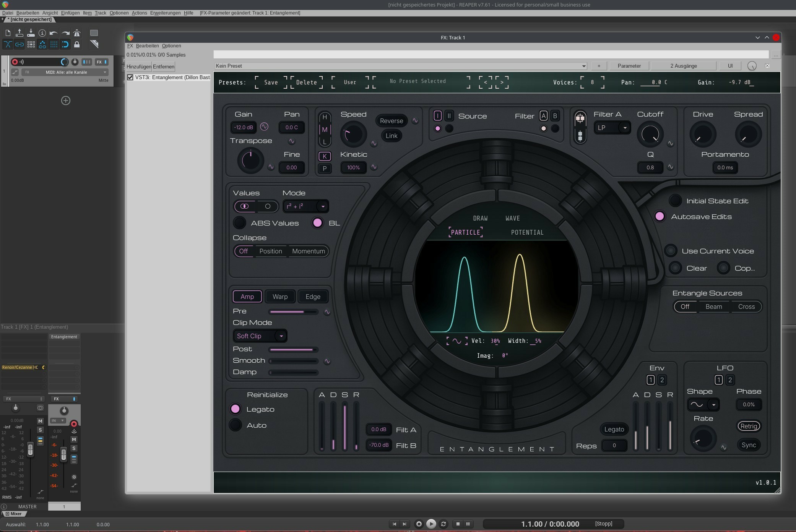796x532 pixels.
Task: Open the Erweiterungen menu
Action: pyautogui.click(x=165, y=13)
